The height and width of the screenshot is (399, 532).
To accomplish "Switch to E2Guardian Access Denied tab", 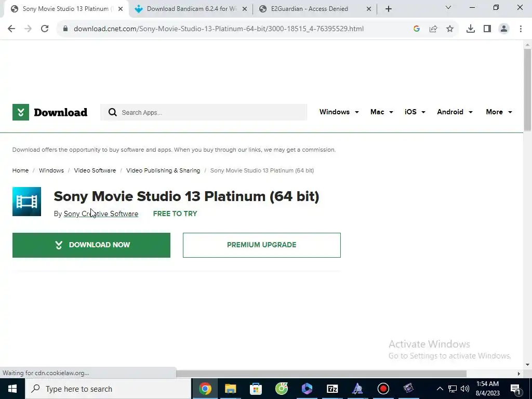I will tap(309, 9).
